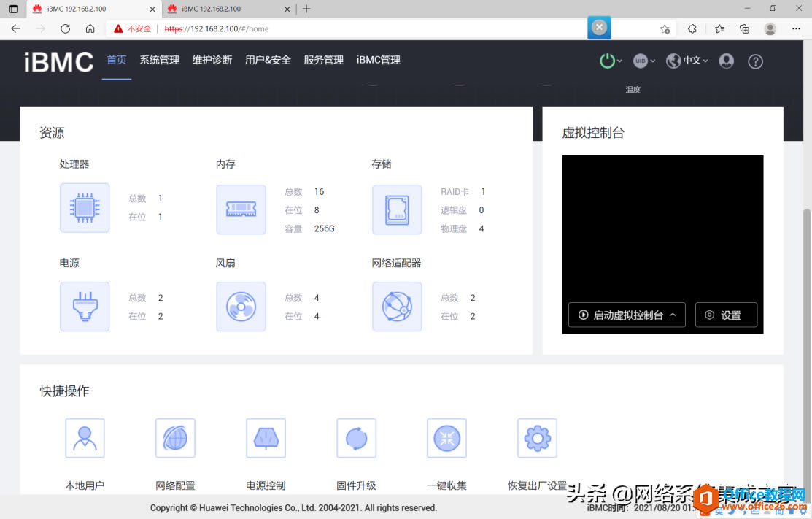The width and height of the screenshot is (812, 519).
Task: Open a new browser tab
Action: point(306,9)
